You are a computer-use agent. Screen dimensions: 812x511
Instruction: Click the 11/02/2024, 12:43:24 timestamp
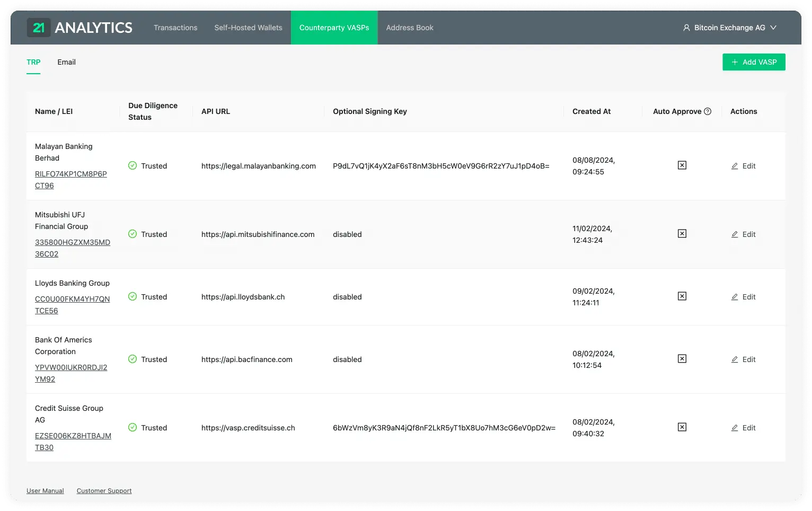click(x=592, y=234)
